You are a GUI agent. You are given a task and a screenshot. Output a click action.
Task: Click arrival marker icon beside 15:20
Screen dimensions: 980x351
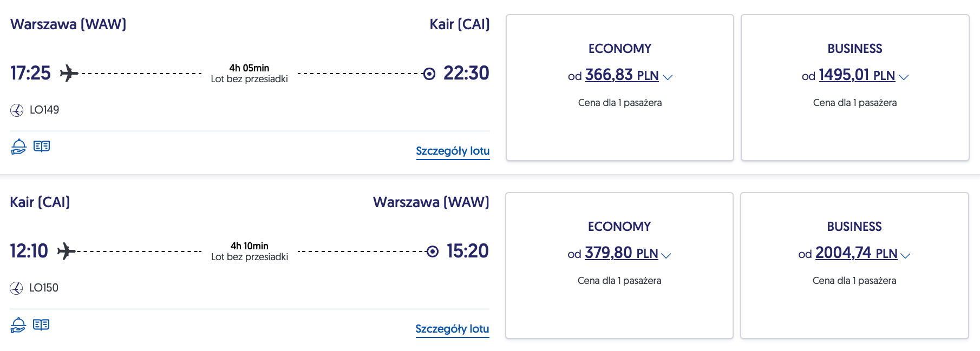pos(432,251)
